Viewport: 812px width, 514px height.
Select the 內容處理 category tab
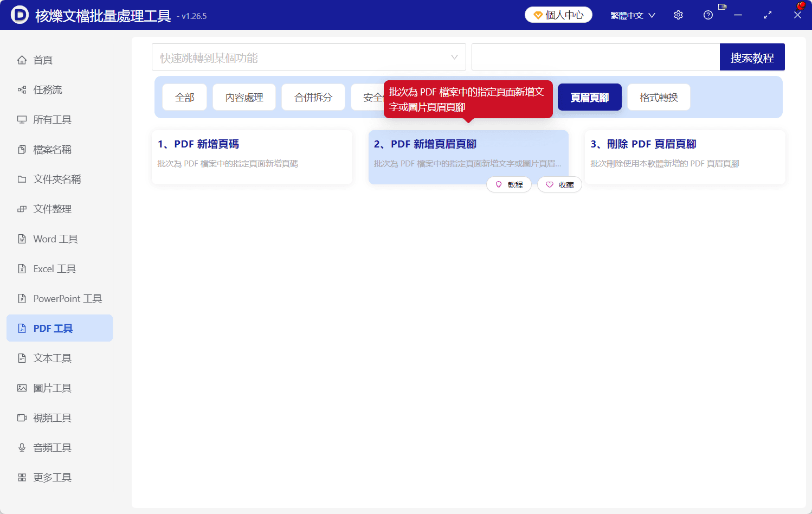click(244, 97)
